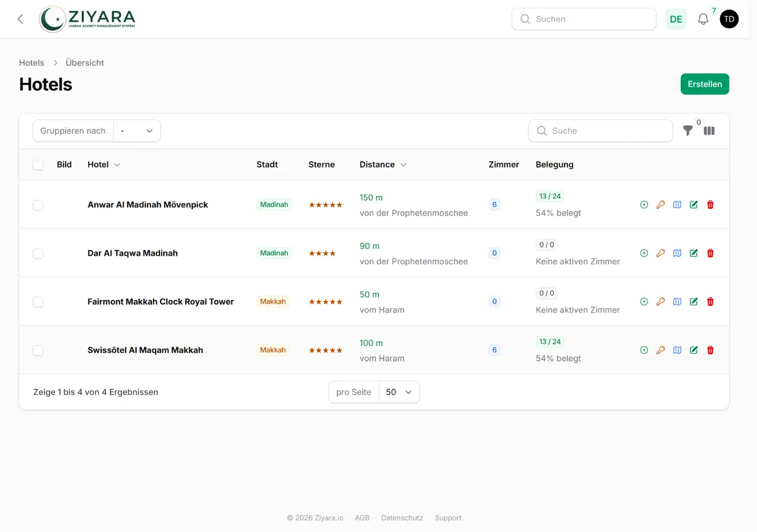The width and height of the screenshot is (757, 532).
Task: Open the notifications bell
Action: [x=703, y=19]
